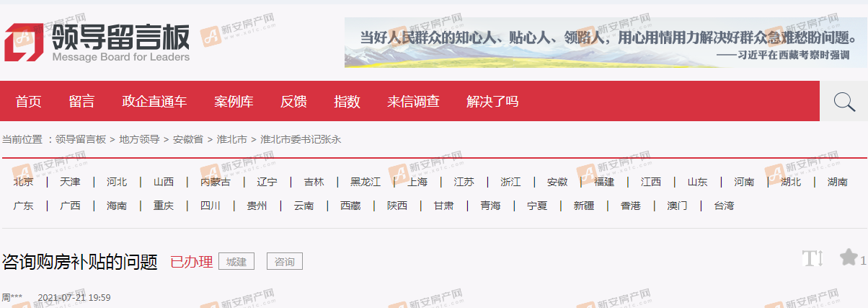Click the 领导留言板 site logo
Viewport: 868px width, 308px height.
pyautogui.click(x=97, y=43)
